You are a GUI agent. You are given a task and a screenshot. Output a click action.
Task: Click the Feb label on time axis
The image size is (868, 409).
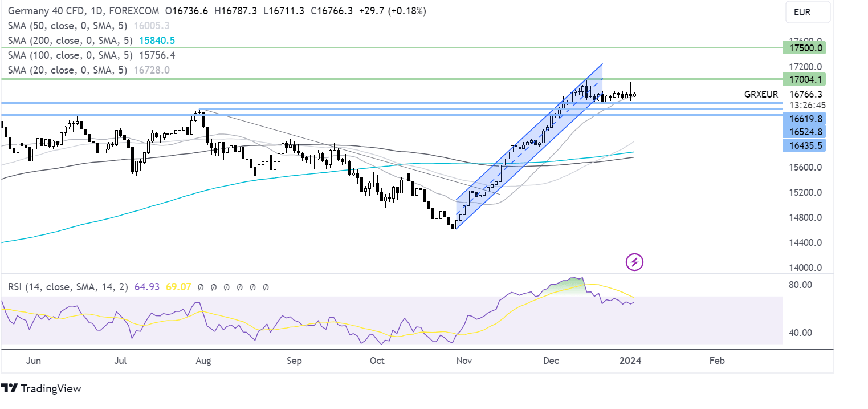coord(717,361)
